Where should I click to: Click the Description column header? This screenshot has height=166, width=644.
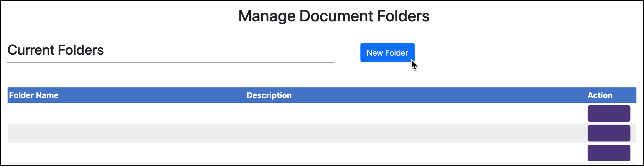(269, 95)
